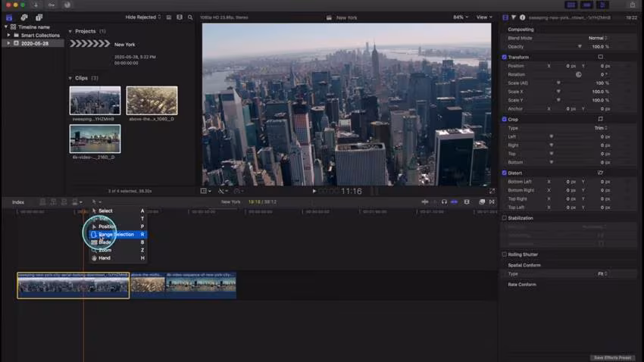Open the 84% viewer zoom dropdown
The height and width of the screenshot is (362, 644).
point(461,17)
